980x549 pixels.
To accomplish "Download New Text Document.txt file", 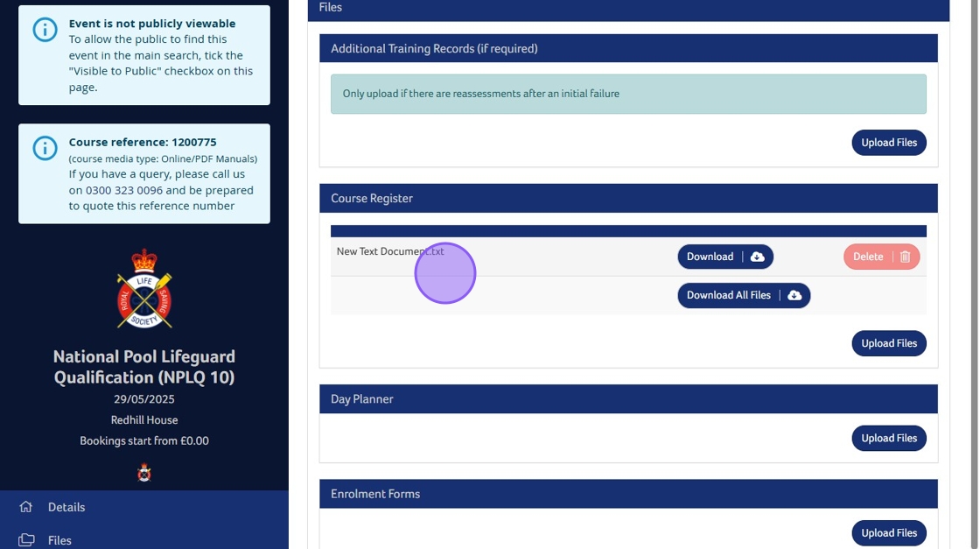I will coord(725,257).
